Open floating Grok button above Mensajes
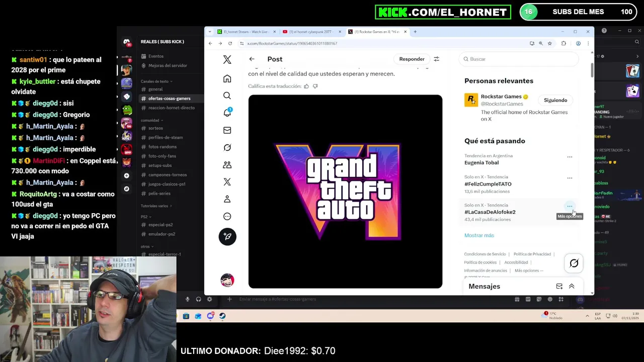Image resolution: width=644 pixels, height=362 pixels. tap(574, 263)
